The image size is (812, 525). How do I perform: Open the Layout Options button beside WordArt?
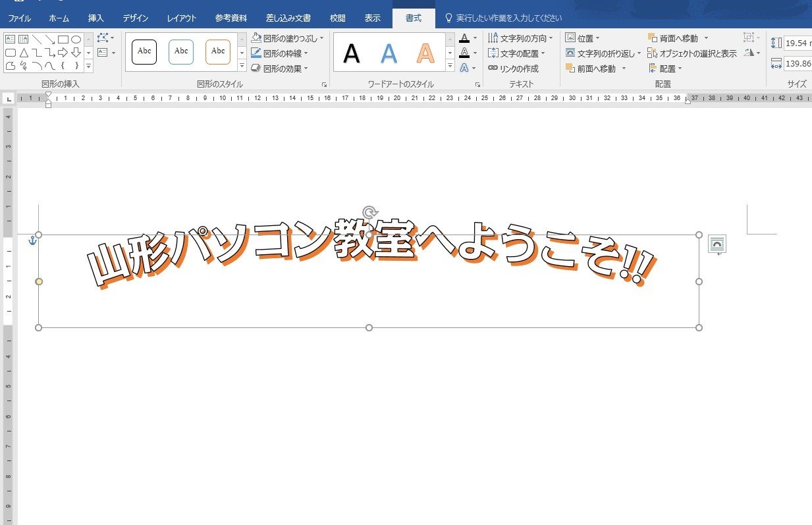click(x=717, y=244)
